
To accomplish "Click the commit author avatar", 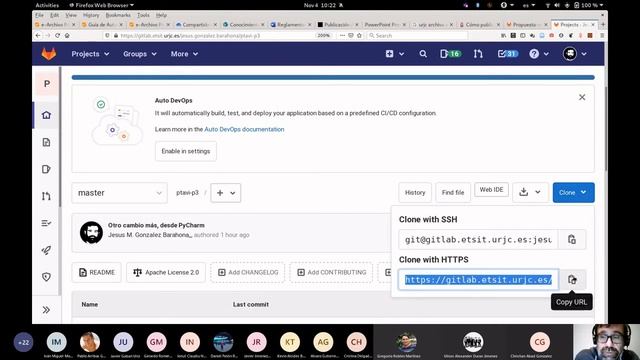I will point(91,233).
